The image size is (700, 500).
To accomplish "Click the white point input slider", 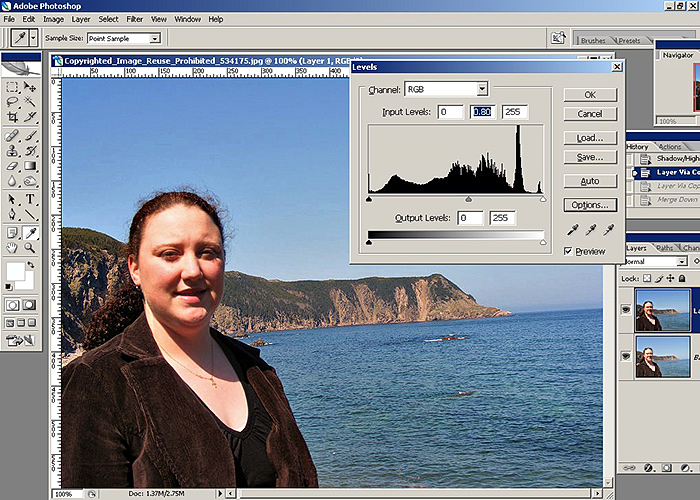I will tap(543, 199).
